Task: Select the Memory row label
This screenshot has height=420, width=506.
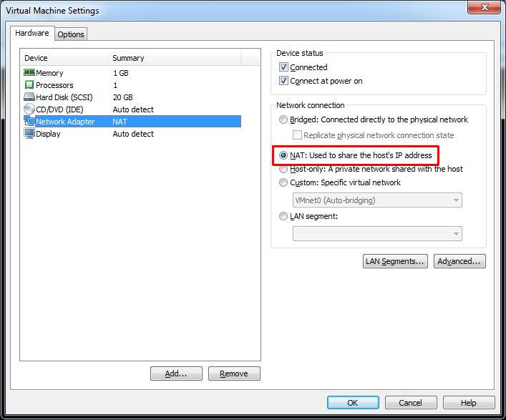Action: [49, 73]
